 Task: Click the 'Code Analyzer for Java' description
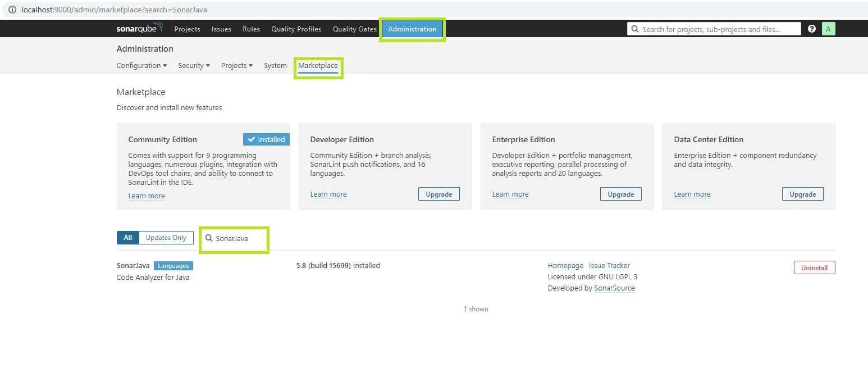click(x=153, y=278)
